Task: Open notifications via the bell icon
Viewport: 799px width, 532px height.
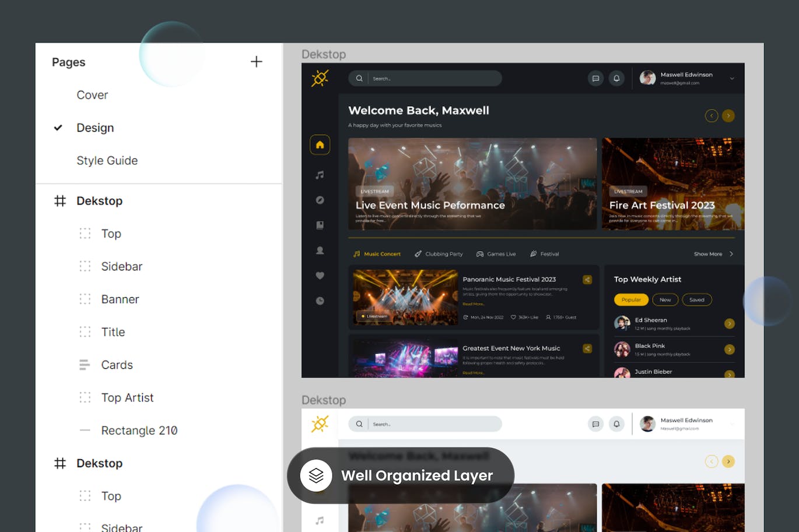Action: (x=617, y=77)
